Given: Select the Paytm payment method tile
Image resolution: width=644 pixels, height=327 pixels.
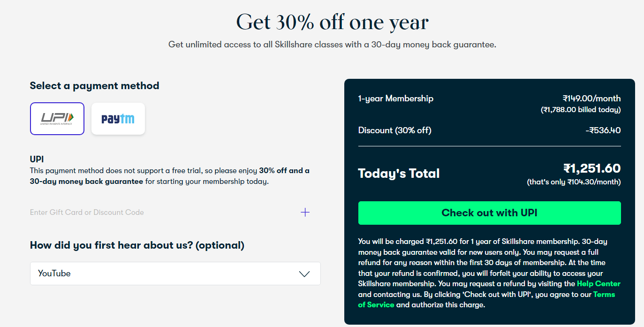Looking at the screenshot, I should coord(118,119).
